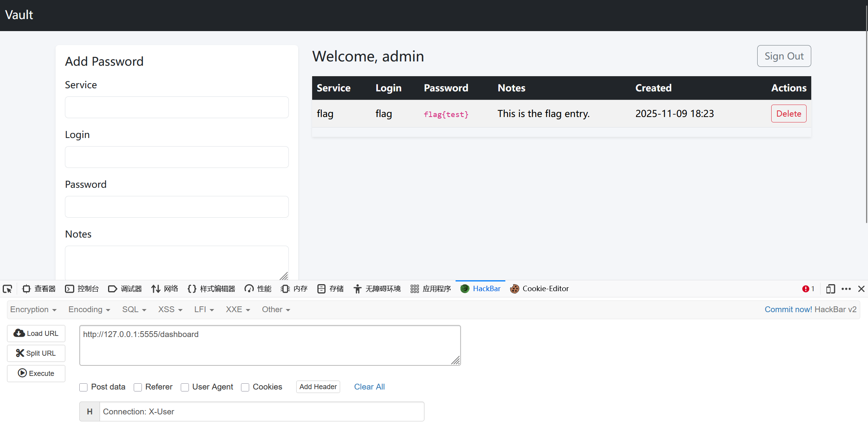Image resolution: width=868 pixels, height=435 pixels.
Task: Tick the Referer checkbox
Action: point(138,387)
